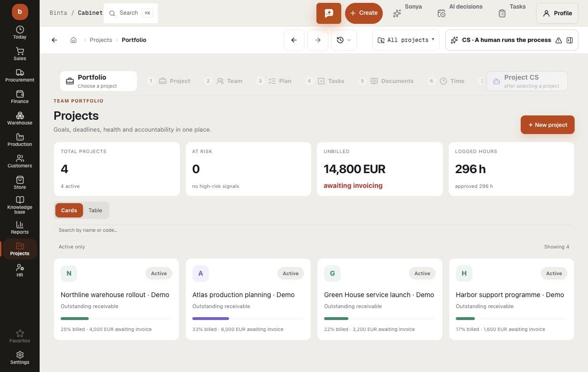
Task: Open the chat assistant orange icon button
Action: [x=329, y=13]
